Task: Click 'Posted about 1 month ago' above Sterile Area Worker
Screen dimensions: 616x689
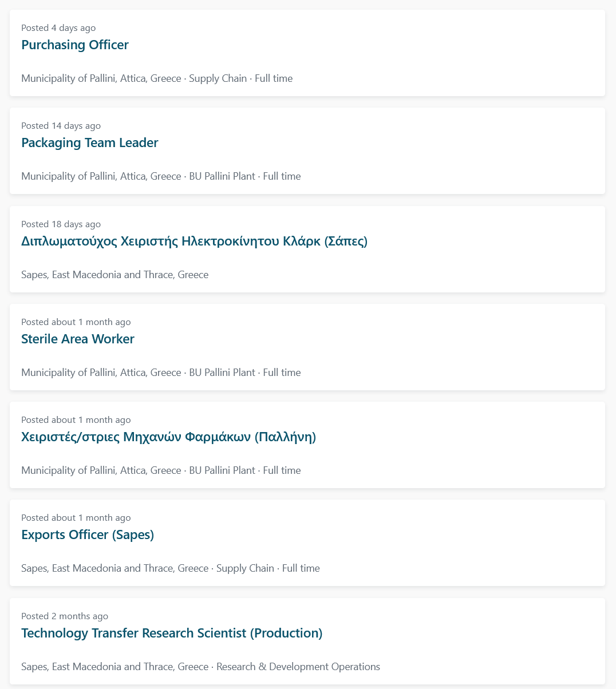Action: pyautogui.click(x=76, y=322)
